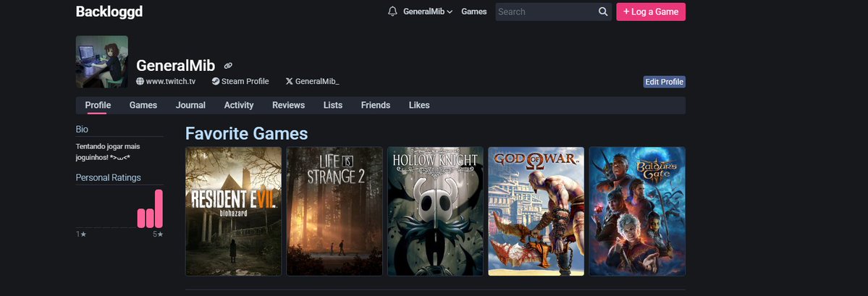This screenshot has height=296, width=868.
Task: Open the Baldur's Gate cover
Action: click(x=637, y=211)
